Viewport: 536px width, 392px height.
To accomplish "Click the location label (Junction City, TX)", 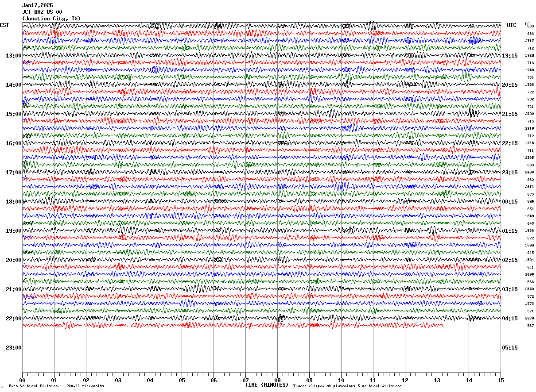I will pyautogui.click(x=51, y=19).
